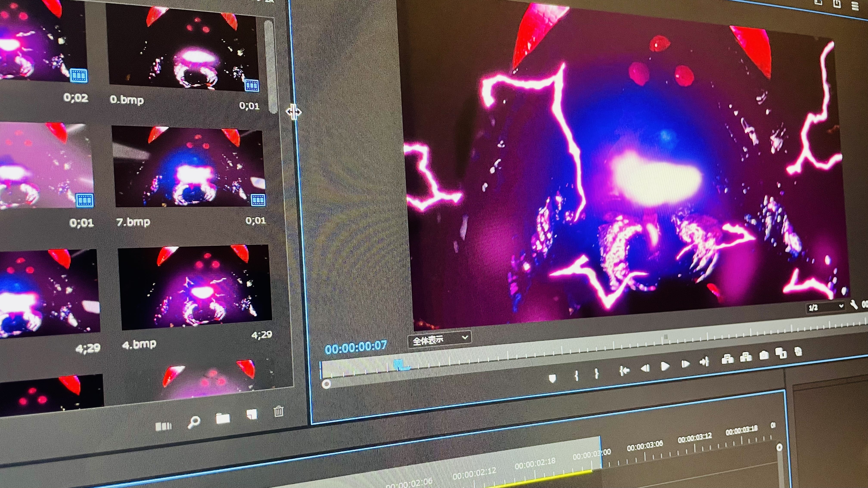
Task: Create a new bin with the folder icon
Action: 223,419
